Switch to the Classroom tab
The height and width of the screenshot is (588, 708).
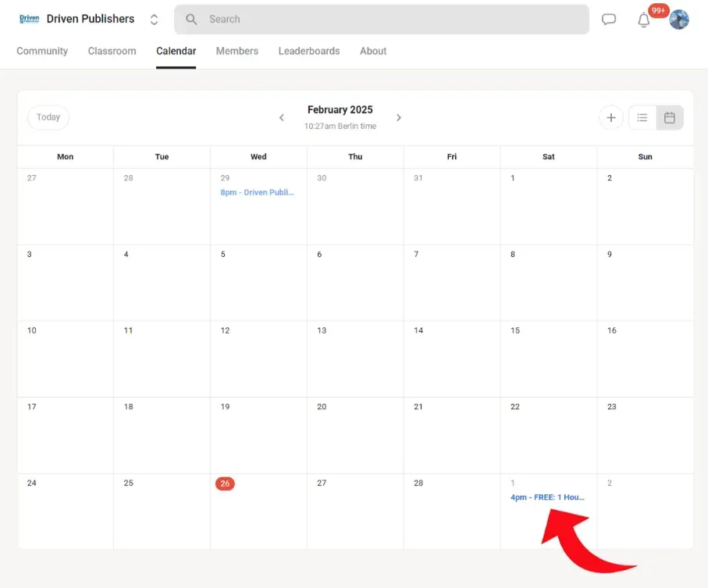[112, 51]
